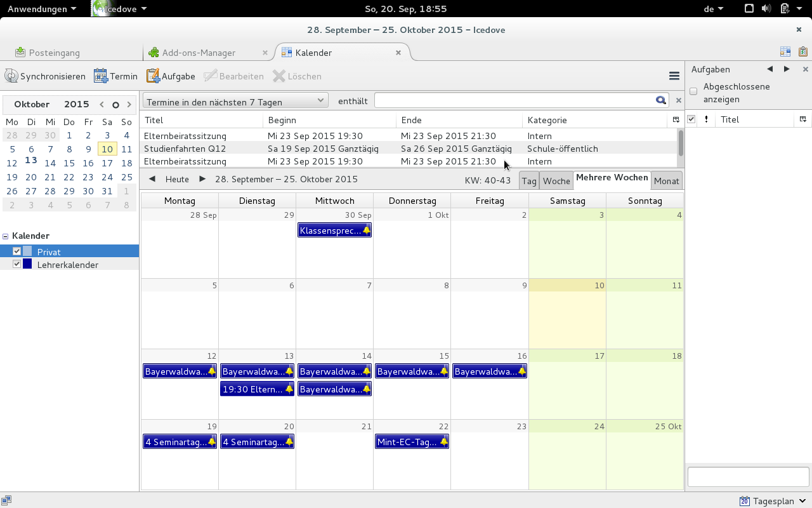The width and height of the screenshot is (812, 508).
Task: Click the Heute button
Action: coord(177,179)
